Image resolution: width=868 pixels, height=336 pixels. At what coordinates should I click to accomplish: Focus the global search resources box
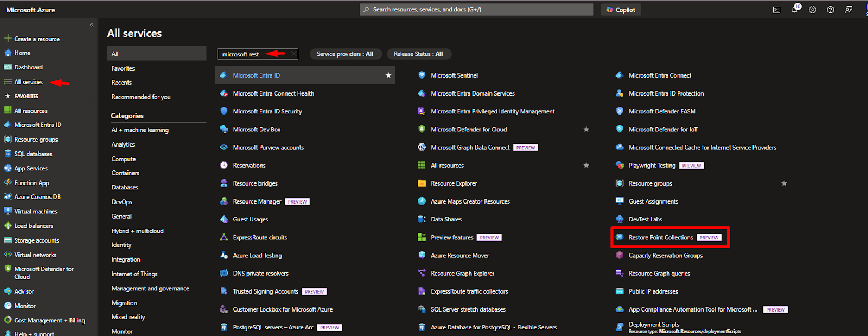click(476, 10)
